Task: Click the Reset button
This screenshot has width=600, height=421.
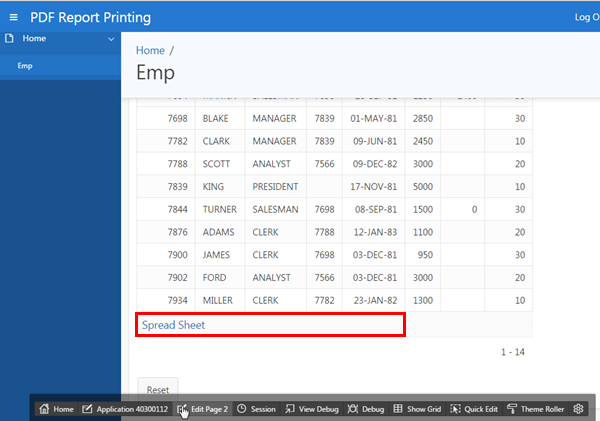Action: coord(158,390)
